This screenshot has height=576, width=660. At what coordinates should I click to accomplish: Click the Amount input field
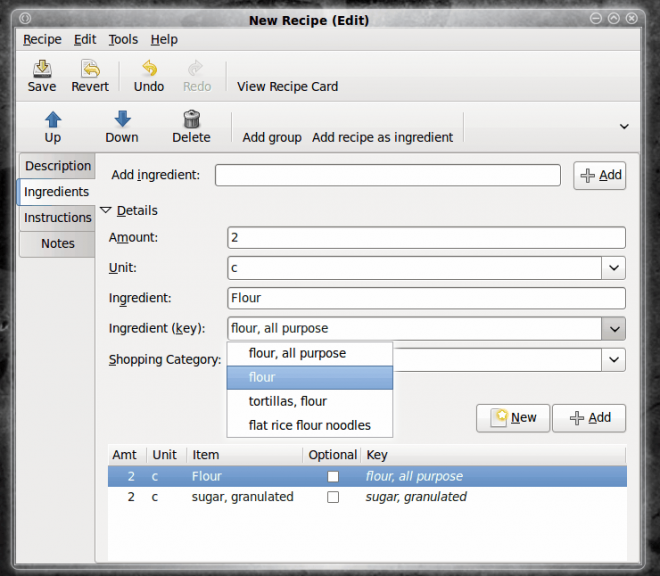[x=426, y=238]
